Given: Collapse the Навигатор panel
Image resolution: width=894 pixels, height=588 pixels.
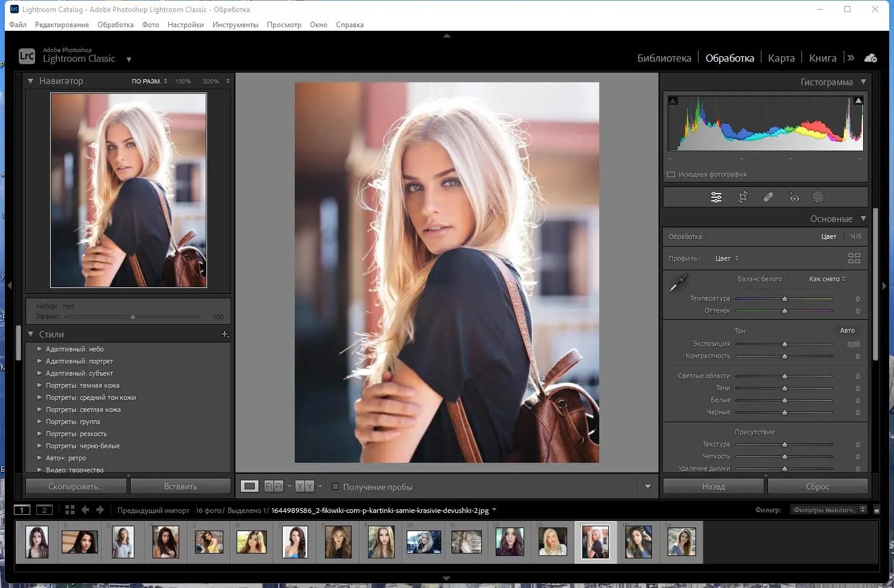Looking at the screenshot, I should click(x=31, y=80).
